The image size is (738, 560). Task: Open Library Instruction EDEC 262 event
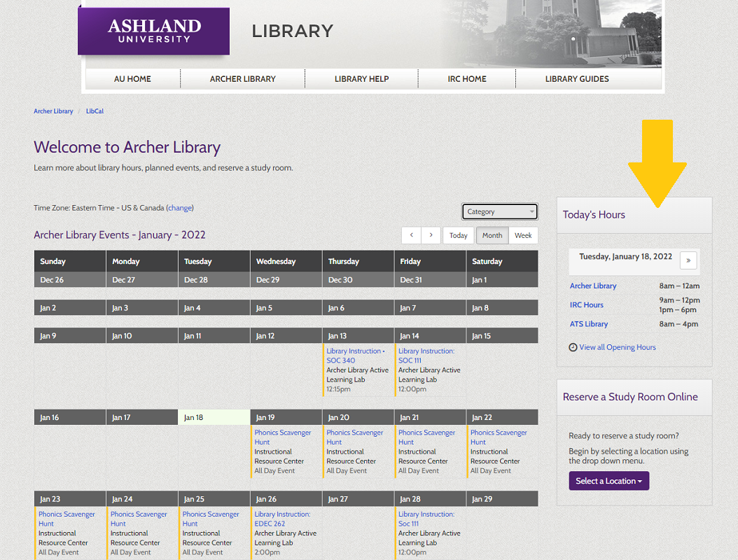point(282,519)
